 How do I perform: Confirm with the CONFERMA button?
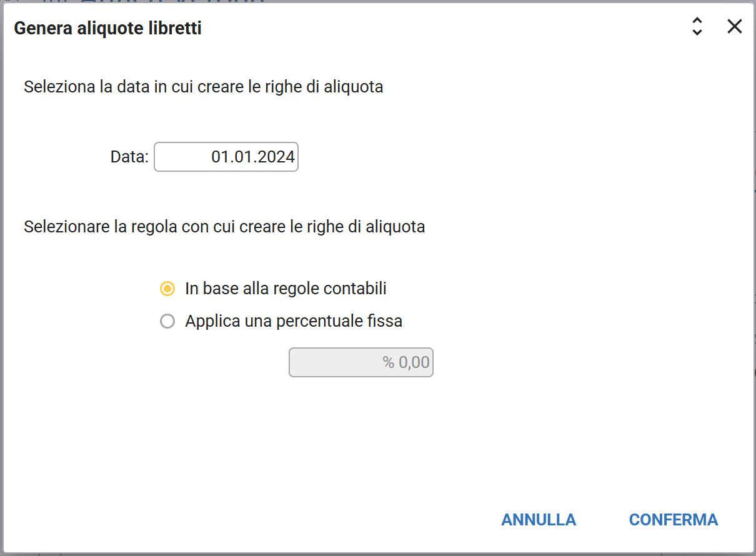coord(673,520)
